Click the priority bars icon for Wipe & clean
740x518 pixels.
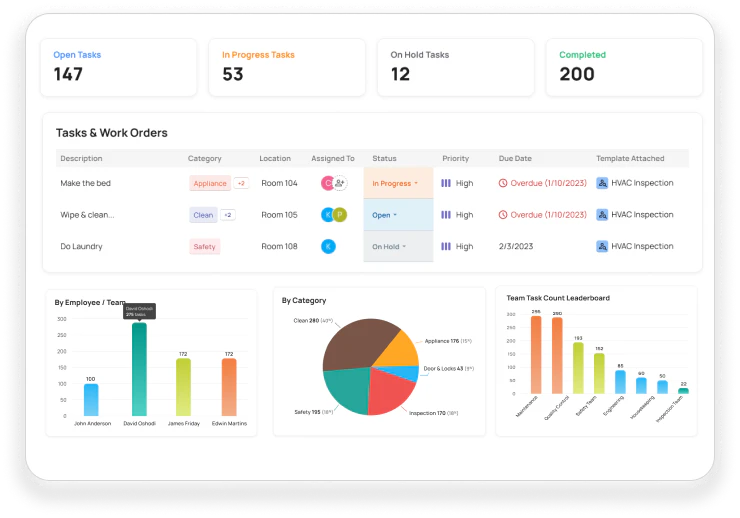click(x=446, y=215)
